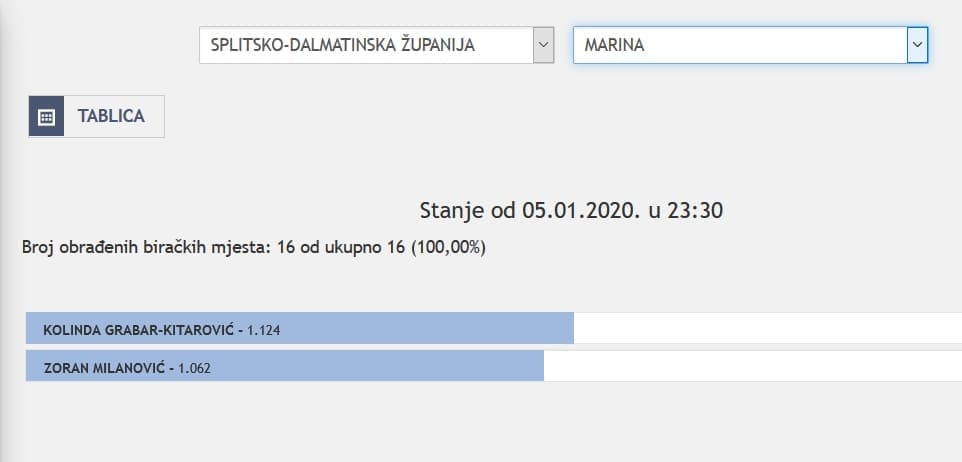This screenshot has height=462, width=962.
Task: Open the SPLITSKO-DALMATINSKA ŽUPANIJA combo box
Action: (366, 45)
